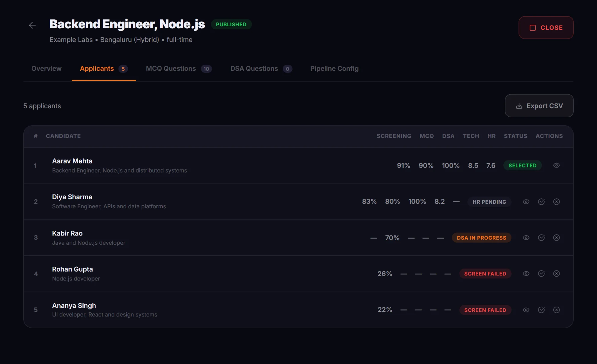Reject Rohan Gupta with X circle icon
This screenshot has height=364, width=597.
[556, 274]
